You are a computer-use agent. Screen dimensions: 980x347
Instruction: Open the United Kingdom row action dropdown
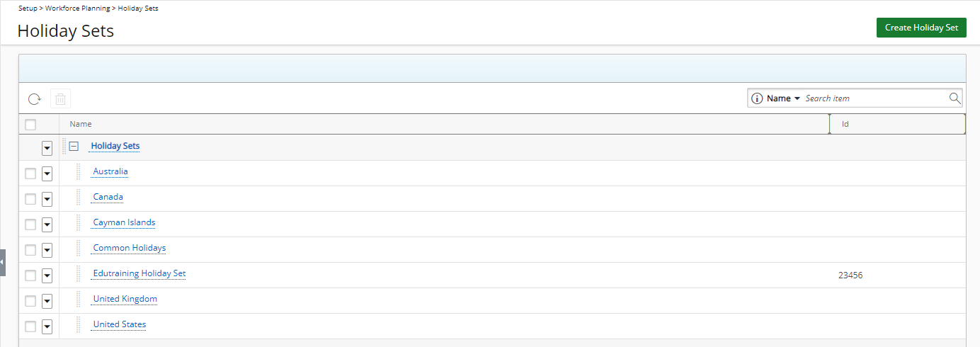pyautogui.click(x=47, y=301)
